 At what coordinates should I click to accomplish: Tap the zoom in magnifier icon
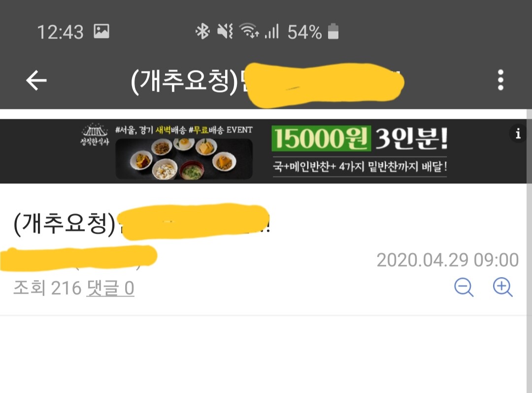coord(503,287)
